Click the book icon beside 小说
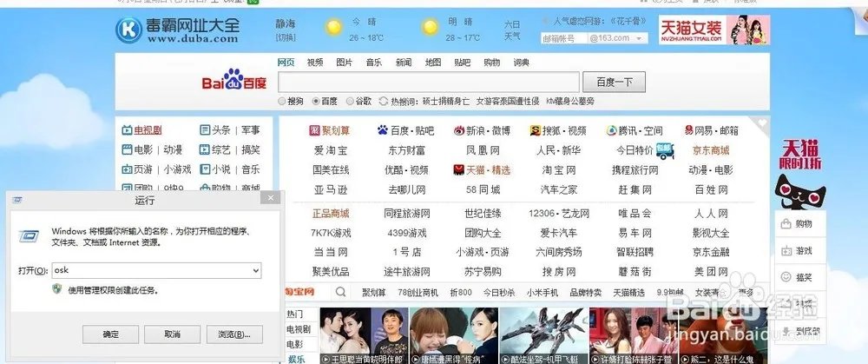Screen dimensions: 868x364 (x=205, y=169)
